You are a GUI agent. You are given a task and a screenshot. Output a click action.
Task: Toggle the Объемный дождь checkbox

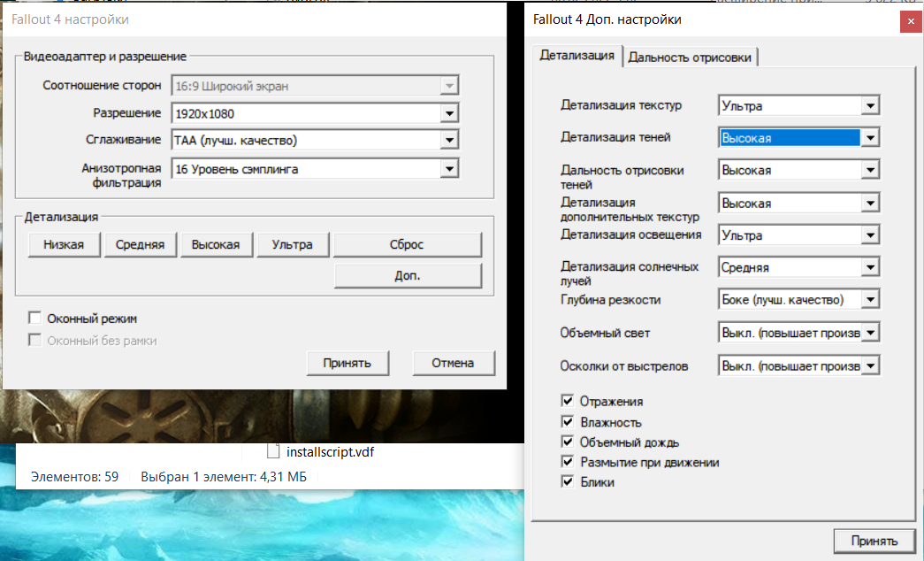(568, 442)
